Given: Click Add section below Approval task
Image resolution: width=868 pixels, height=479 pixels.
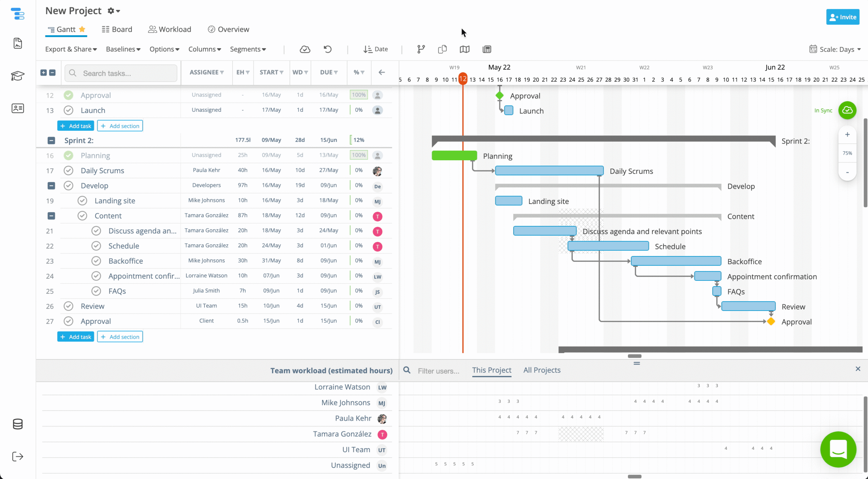Looking at the screenshot, I should pos(120,337).
